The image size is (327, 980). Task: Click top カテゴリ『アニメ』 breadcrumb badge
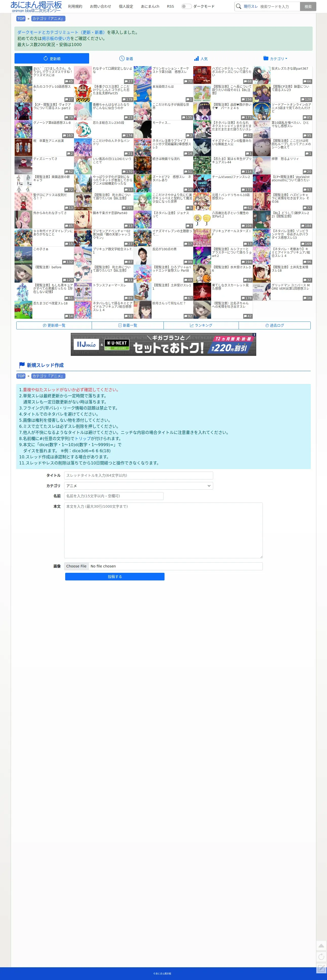click(48, 19)
